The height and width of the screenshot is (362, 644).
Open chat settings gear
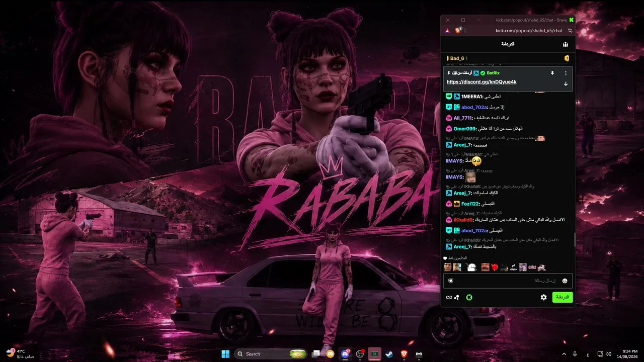click(x=543, y=297)
